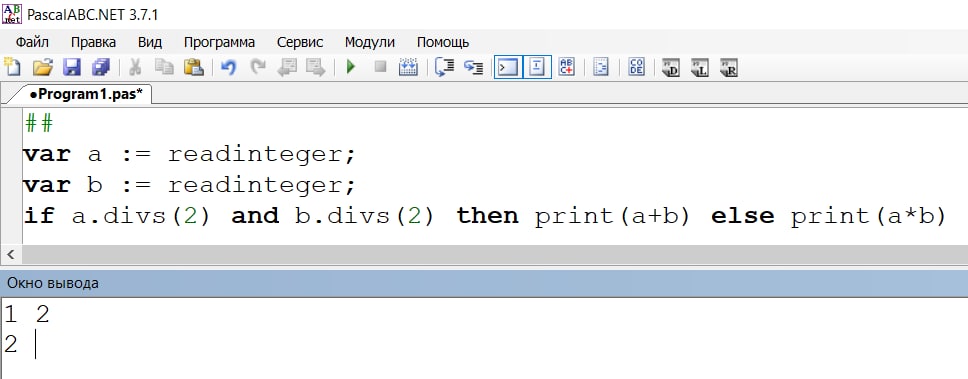Open the Помощь menu
The image size is (968, 379).
point(443,43)
